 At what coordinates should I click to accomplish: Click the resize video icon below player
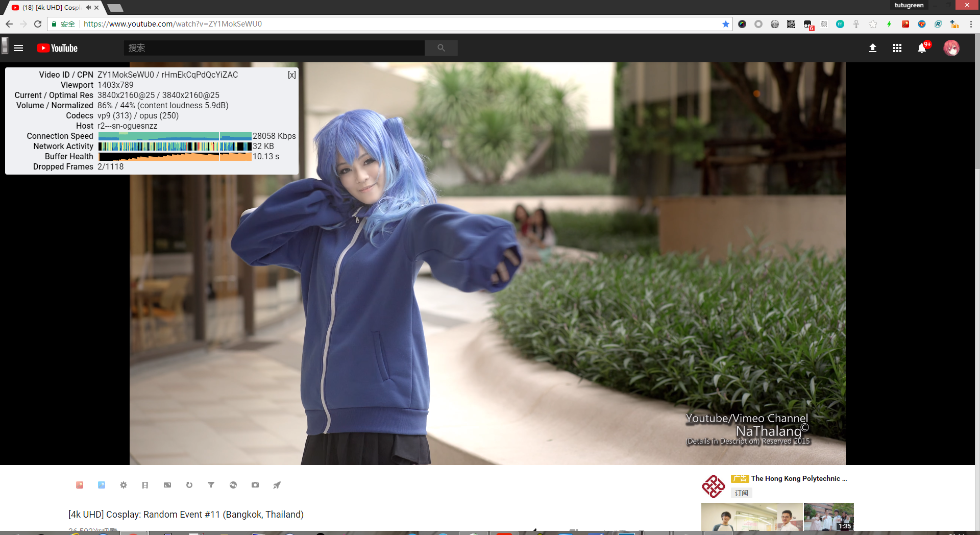(167, 485)
